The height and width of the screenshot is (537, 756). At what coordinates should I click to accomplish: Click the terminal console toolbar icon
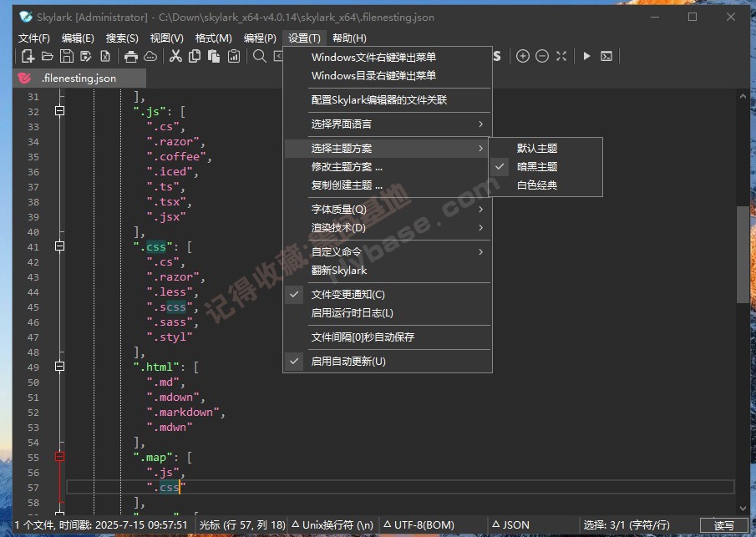pos(606,57)
